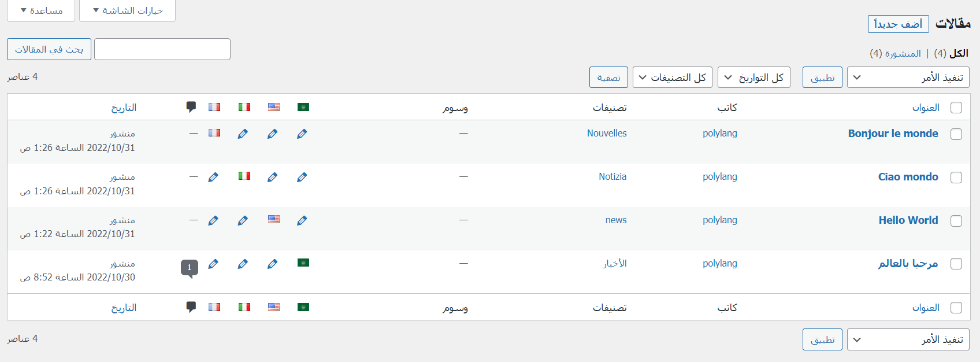The height and width of the screenshot is (362, 980).
Task: Open the top تنفيذ الأمر bulk actions dropdown
Action: [908, 77]
